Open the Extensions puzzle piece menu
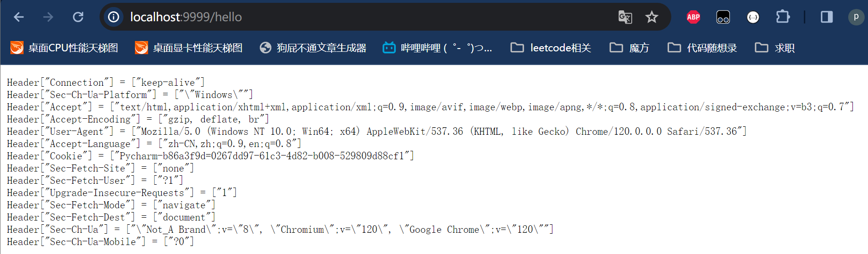 783,17
